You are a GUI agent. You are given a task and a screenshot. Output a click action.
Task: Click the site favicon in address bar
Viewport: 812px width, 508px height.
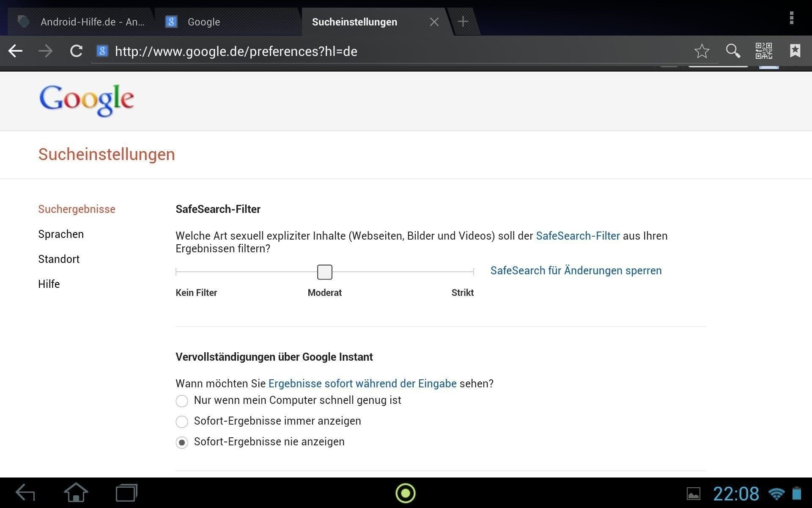click(x=102, y=51)
